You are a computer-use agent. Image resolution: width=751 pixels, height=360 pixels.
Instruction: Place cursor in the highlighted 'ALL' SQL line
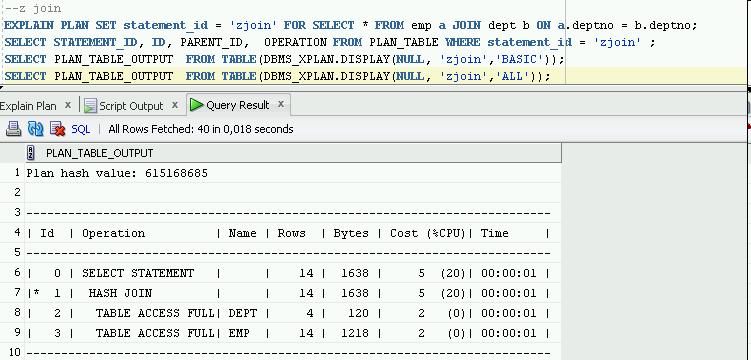tap(277, 76)
